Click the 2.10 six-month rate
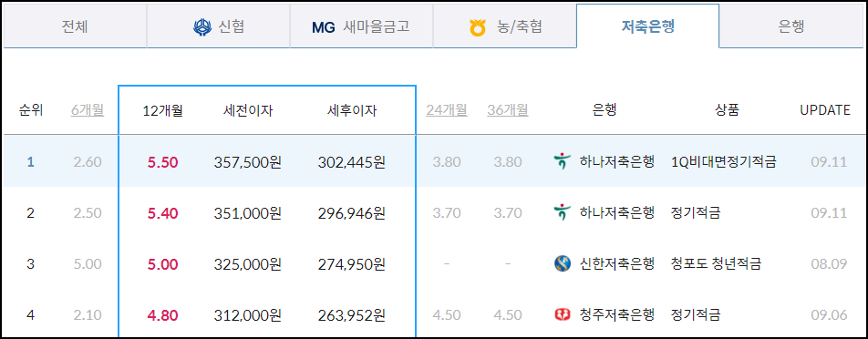 88,315
